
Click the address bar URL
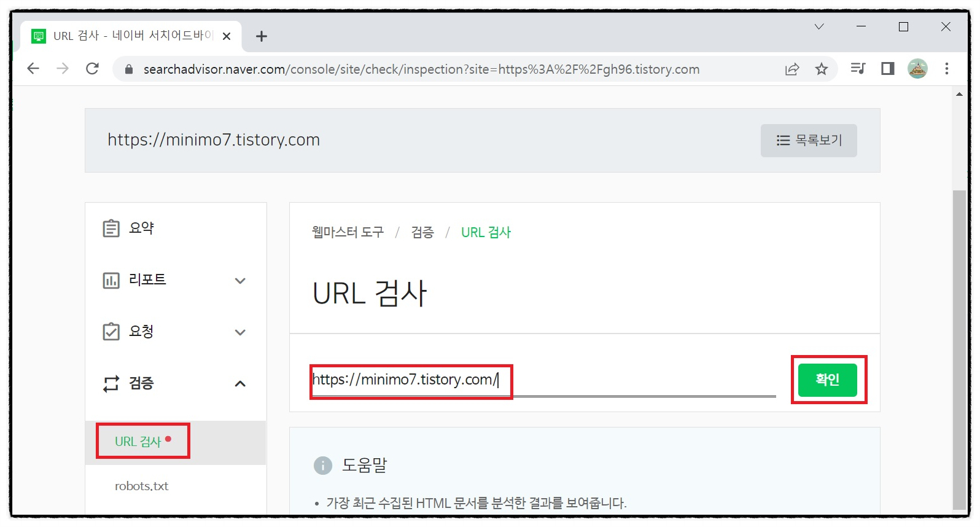421,69
